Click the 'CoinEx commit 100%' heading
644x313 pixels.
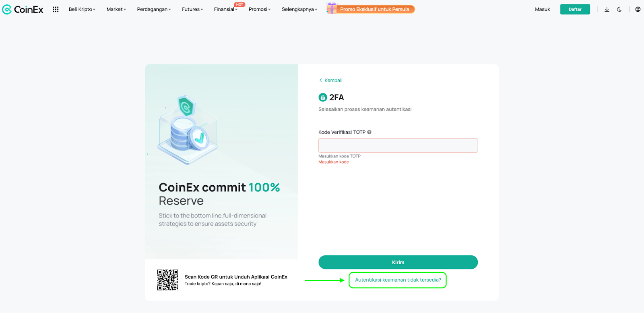[x=219, y=187]
